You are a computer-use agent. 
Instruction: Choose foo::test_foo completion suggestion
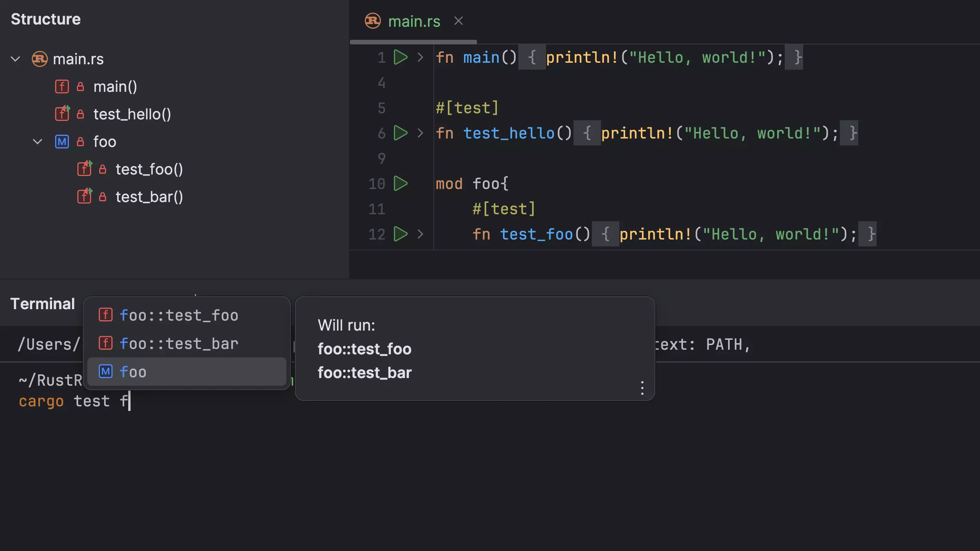(x=179, y=316)
